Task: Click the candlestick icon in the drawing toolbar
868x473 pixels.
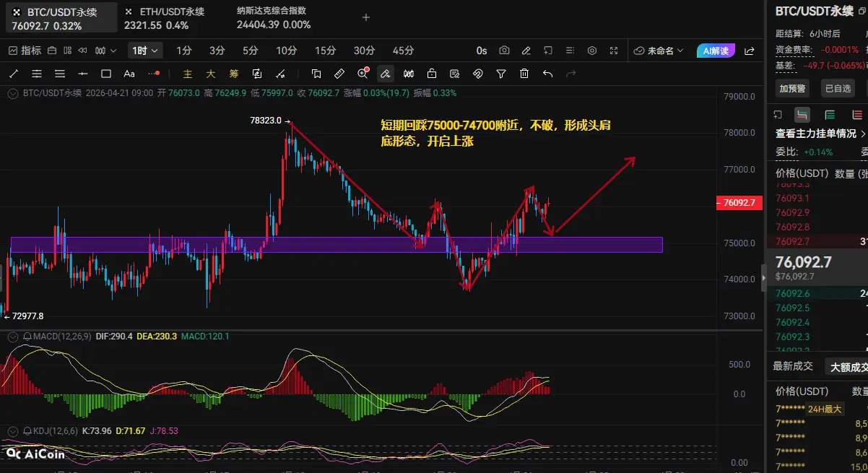Action: click(409, 73)
